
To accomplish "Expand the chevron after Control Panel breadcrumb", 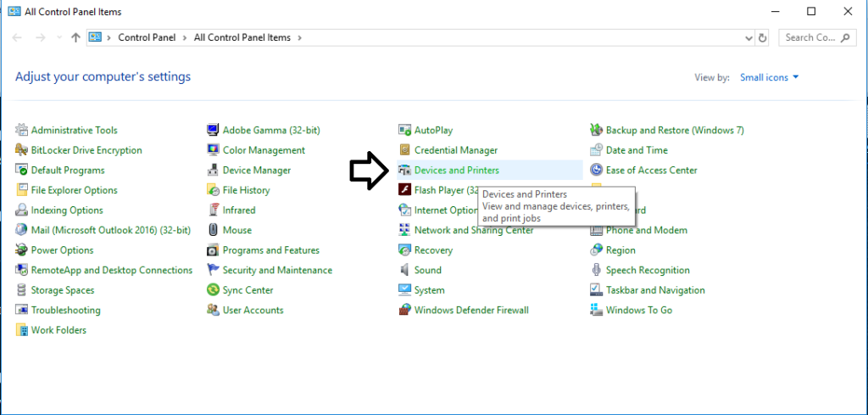I will pyautogui.click(x=185, y=37).
